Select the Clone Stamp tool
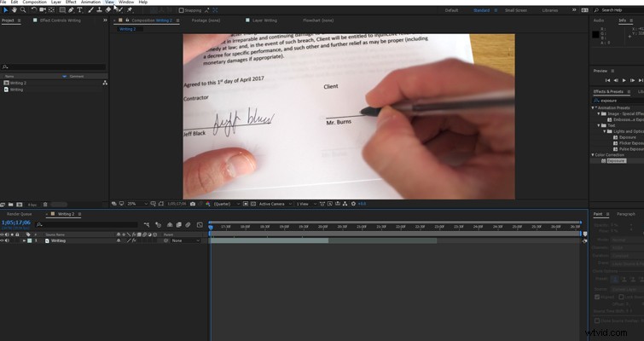Screen dimensions: 644x341 point(100,10)
